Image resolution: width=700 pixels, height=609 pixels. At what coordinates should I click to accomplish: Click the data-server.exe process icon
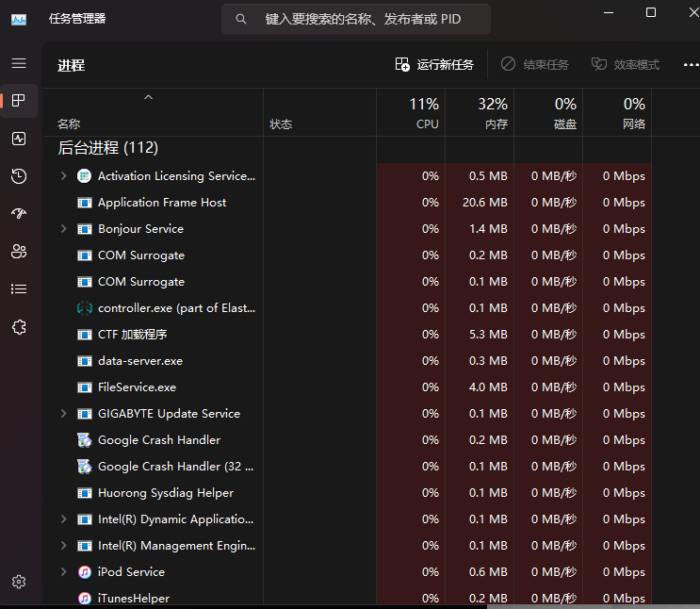point(85,361)
